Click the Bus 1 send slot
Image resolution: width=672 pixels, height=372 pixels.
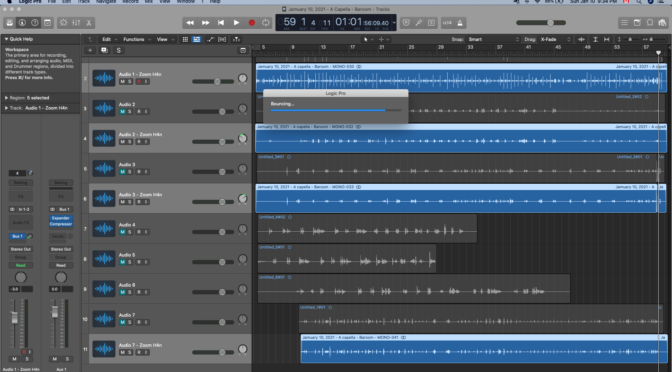pyautogui.click(x=17, y=236)
